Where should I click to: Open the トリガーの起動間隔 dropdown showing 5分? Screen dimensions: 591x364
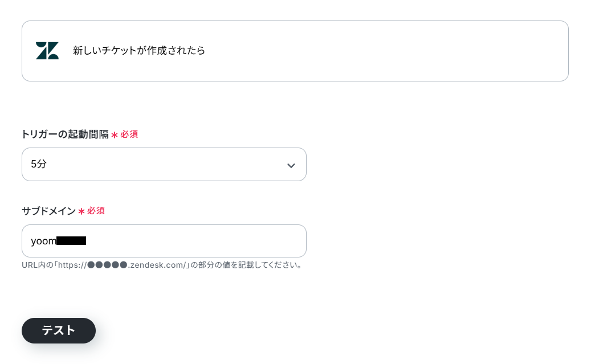164,164
